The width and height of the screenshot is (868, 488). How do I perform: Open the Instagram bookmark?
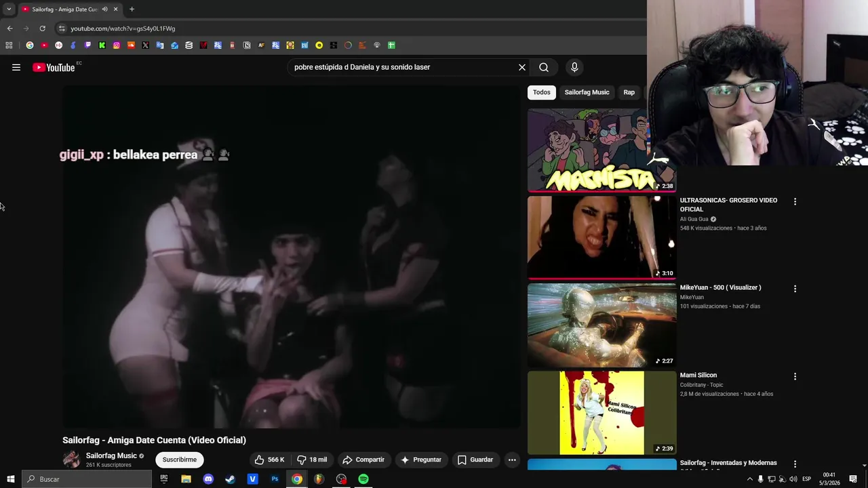[117, 45]
